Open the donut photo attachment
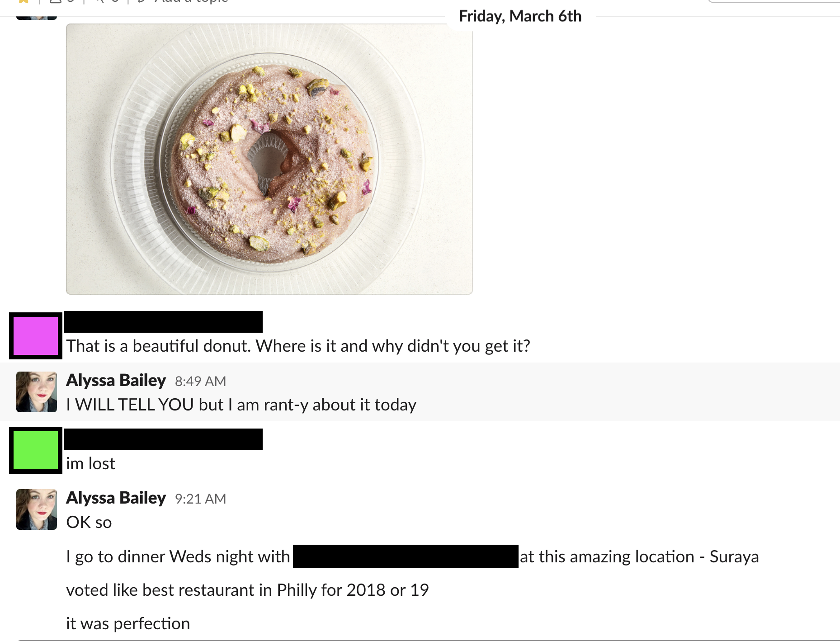 pos(269,159)
